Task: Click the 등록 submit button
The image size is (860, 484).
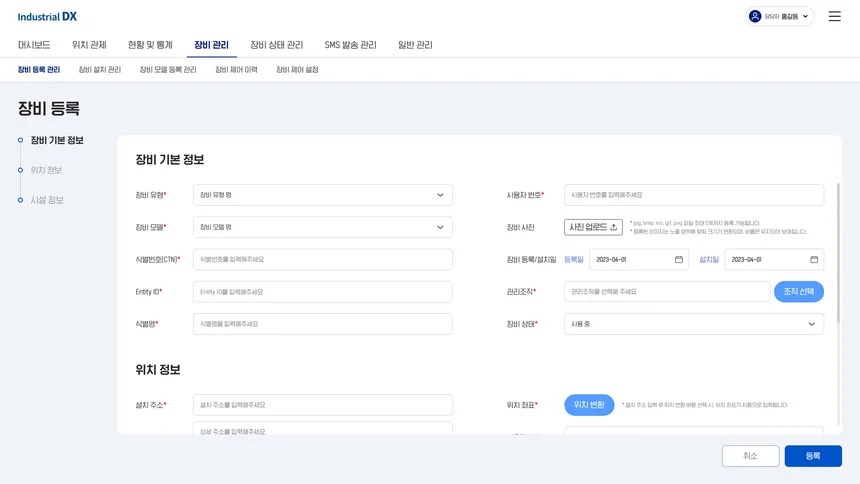Action: (x=813, y=456)
